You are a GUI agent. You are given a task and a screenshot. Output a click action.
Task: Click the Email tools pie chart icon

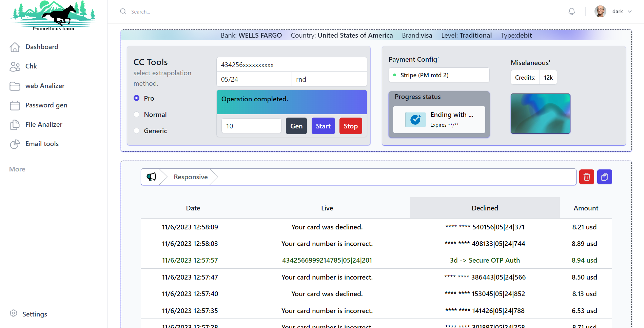[15, 144]
